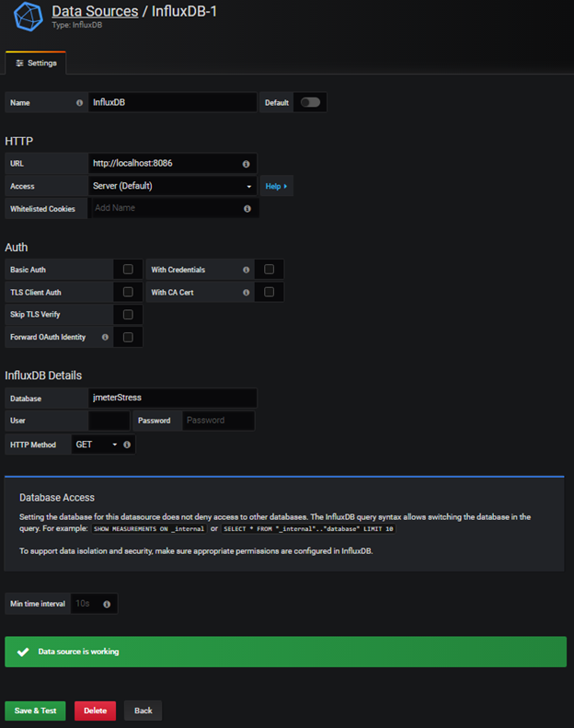This screenshot has width=574, height=728.
Task: Click the Name input field with InfluxDB
Action: click(172, 102)
